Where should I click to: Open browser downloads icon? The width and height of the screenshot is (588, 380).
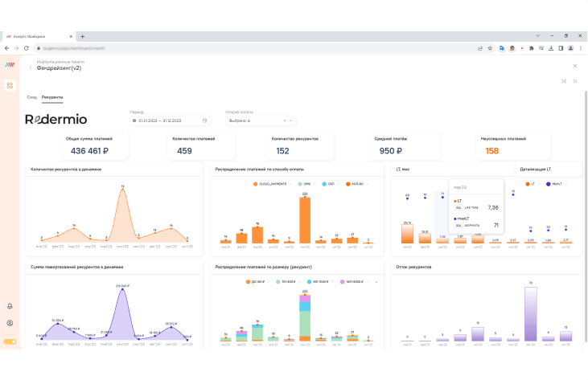tap(551, 48)
